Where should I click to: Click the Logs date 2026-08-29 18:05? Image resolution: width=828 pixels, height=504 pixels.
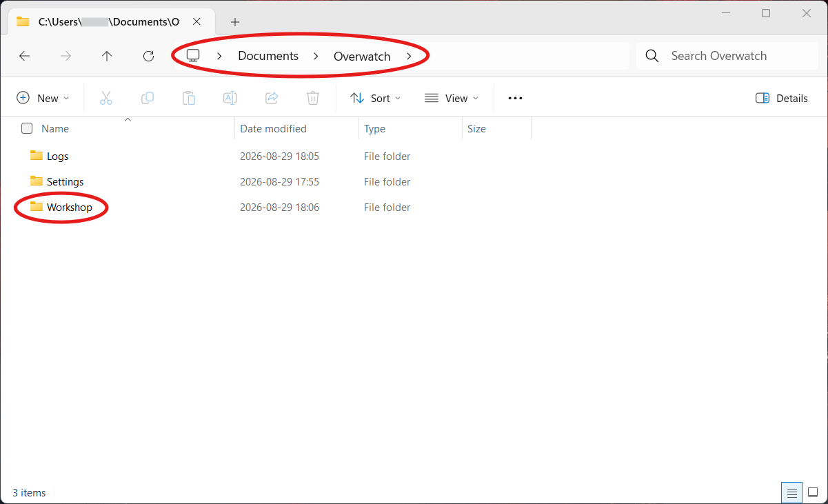point(279,157)
